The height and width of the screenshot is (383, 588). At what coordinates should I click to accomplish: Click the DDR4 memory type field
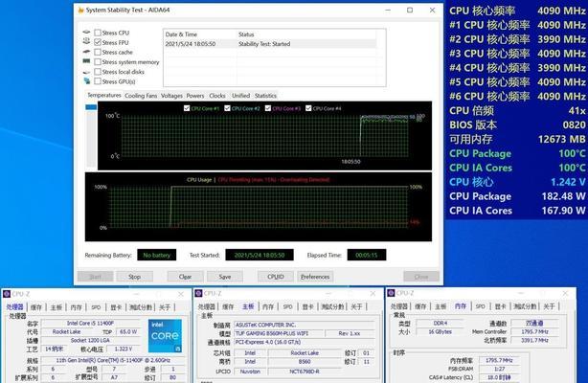tap(441, 323)
